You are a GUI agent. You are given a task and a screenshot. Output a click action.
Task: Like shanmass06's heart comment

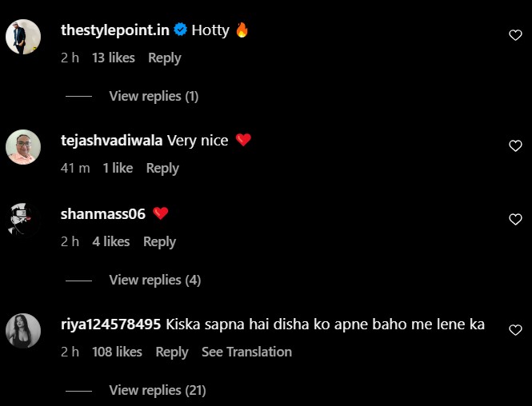pos(515,219)
